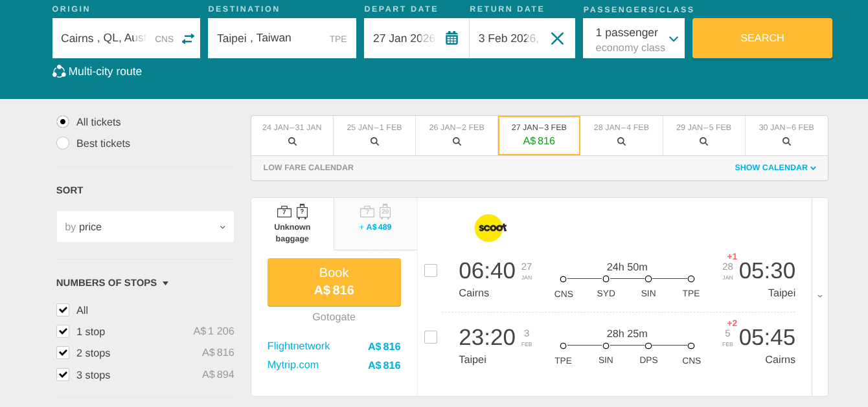The image size is (868, 407).
Task: Switch to the +A$489 baggage tab
Action: [x=376, y=219]
